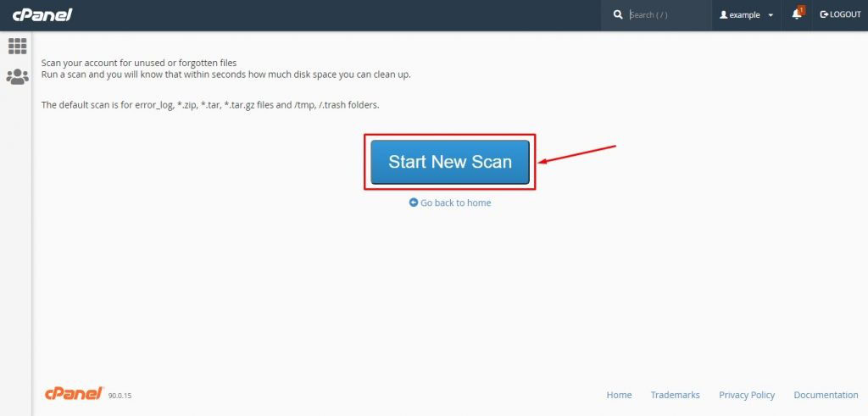Click the orange cPanel footer logo
Viewport: 868px width, 416px height.
(75, 393)
